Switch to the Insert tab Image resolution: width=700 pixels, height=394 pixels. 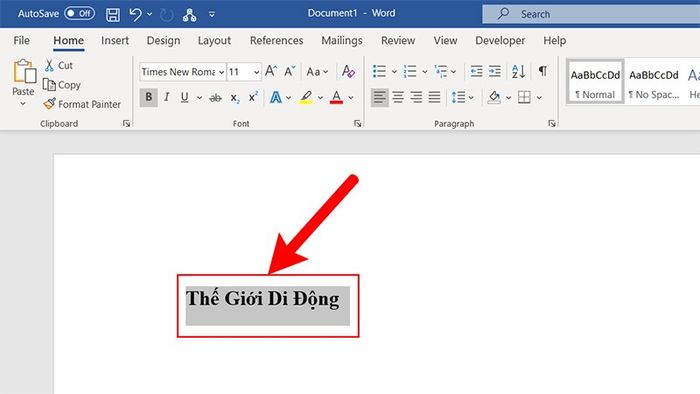point(115,41)
